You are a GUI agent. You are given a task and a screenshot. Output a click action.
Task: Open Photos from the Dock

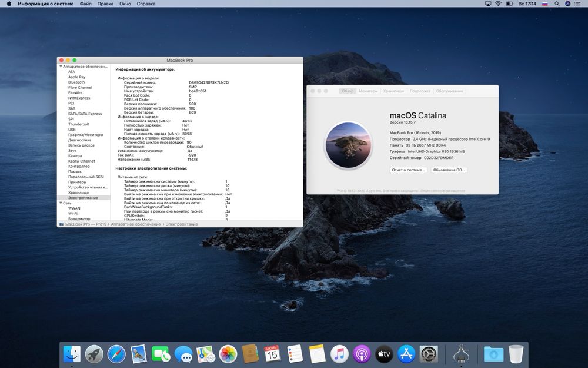[228, 354]
